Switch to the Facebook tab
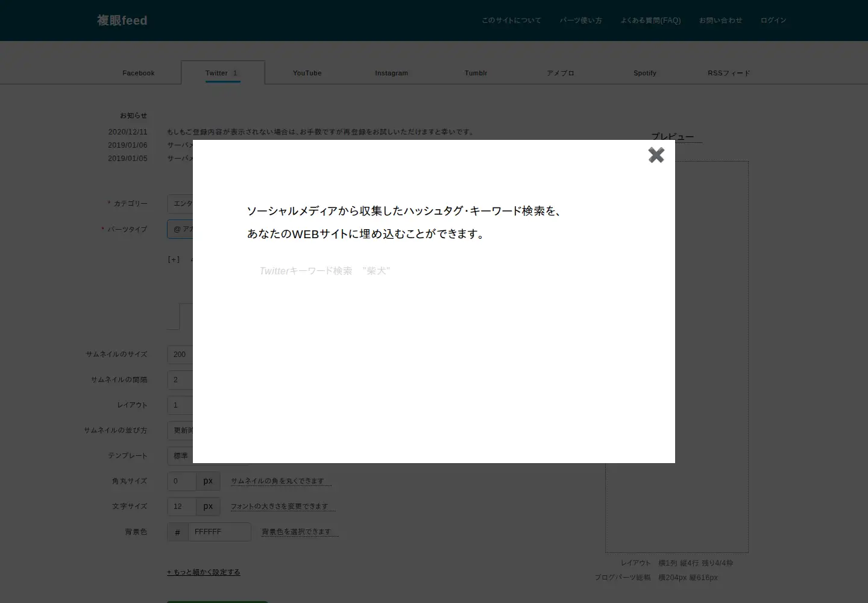 139,73
